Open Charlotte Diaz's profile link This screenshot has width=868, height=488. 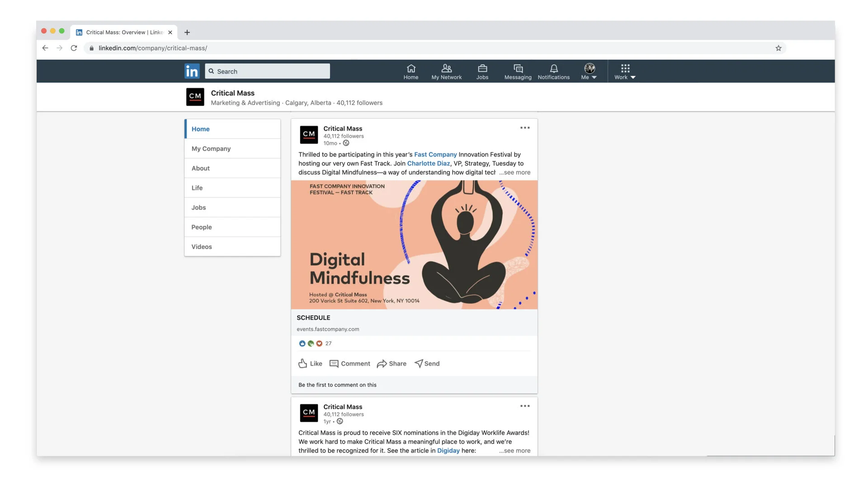coord(428,163)
